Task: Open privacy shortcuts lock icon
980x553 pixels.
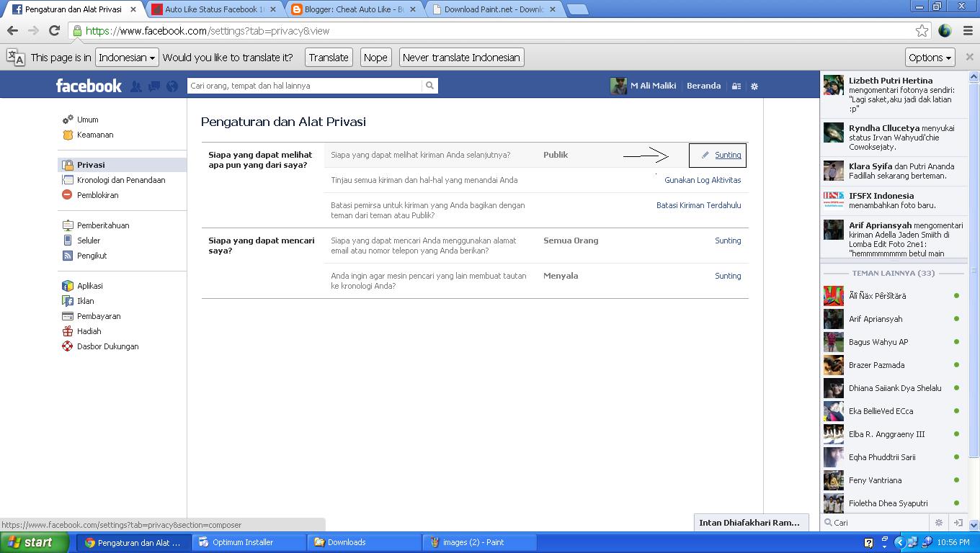Action: pos(736,86)
